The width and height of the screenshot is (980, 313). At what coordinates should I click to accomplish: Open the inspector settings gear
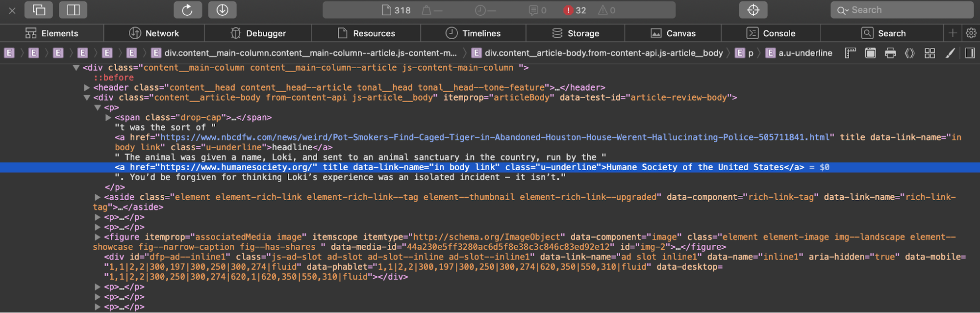[971, 33]
